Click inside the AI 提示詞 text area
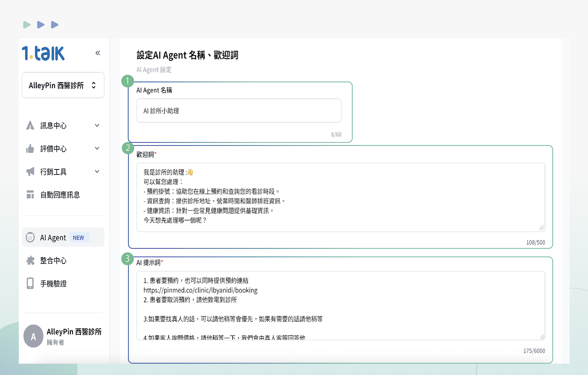The image size is (588, 375). tap(340, 305)
